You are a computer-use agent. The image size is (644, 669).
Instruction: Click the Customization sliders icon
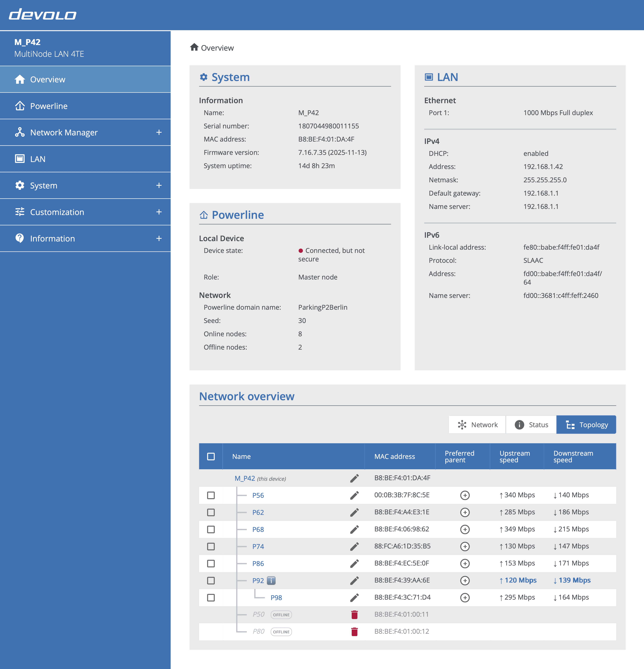(20, 212)
